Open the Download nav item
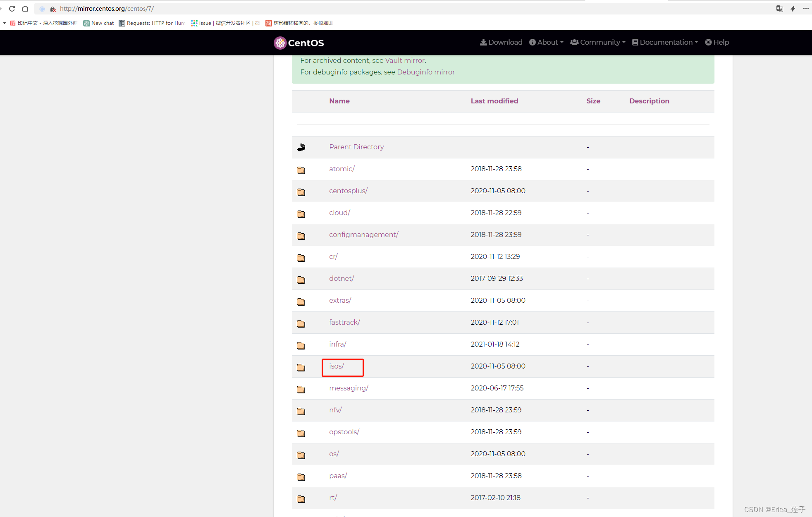 (x=501, y=42)
